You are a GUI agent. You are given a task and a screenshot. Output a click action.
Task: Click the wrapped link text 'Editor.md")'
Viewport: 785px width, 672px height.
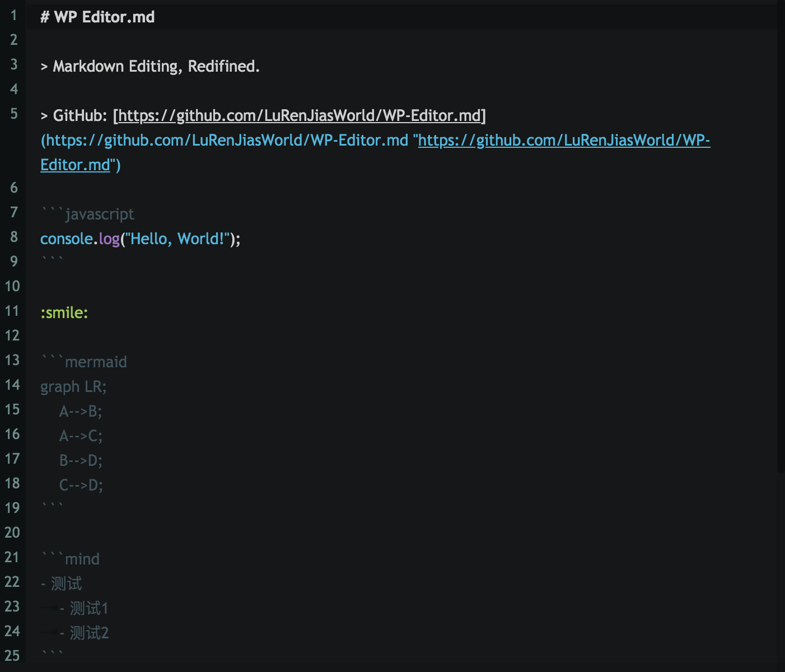(81, 165)
